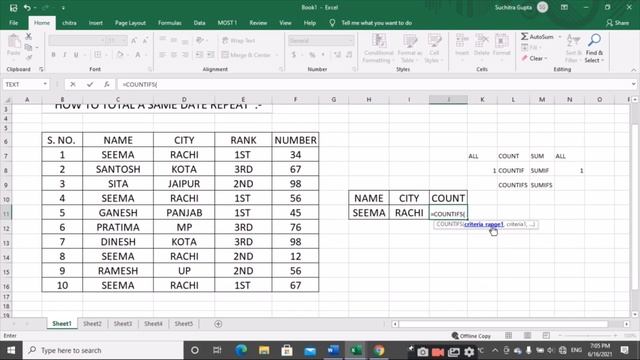
Task: Click Format as Table icon
Action: click(x=410, y=41)
